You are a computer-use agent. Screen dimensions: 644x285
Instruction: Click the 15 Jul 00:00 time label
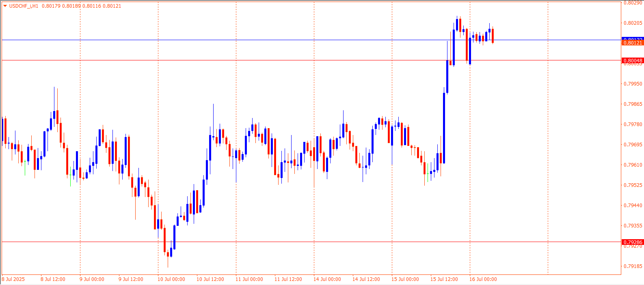(x=405, y=279)
